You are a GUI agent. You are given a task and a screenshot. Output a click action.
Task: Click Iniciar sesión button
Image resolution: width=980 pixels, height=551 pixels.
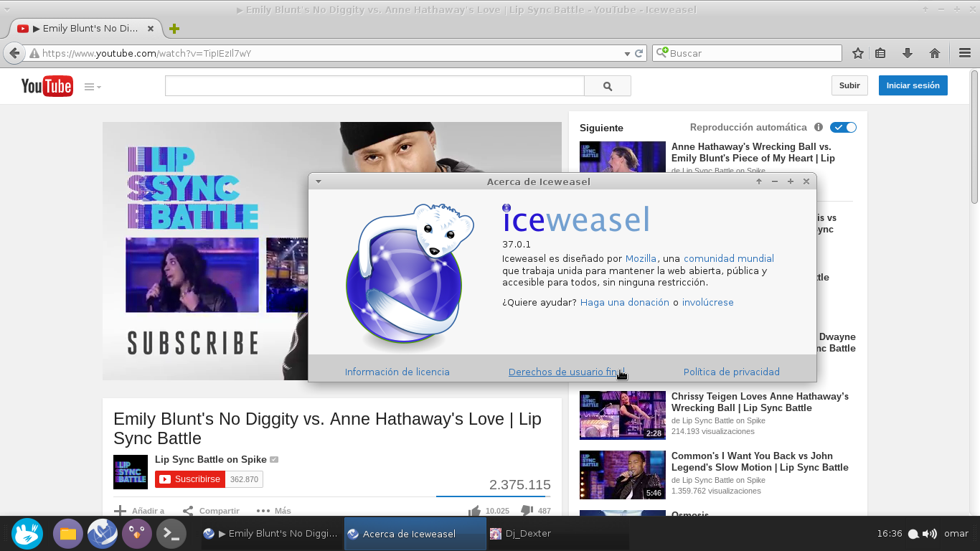[913, 85]
